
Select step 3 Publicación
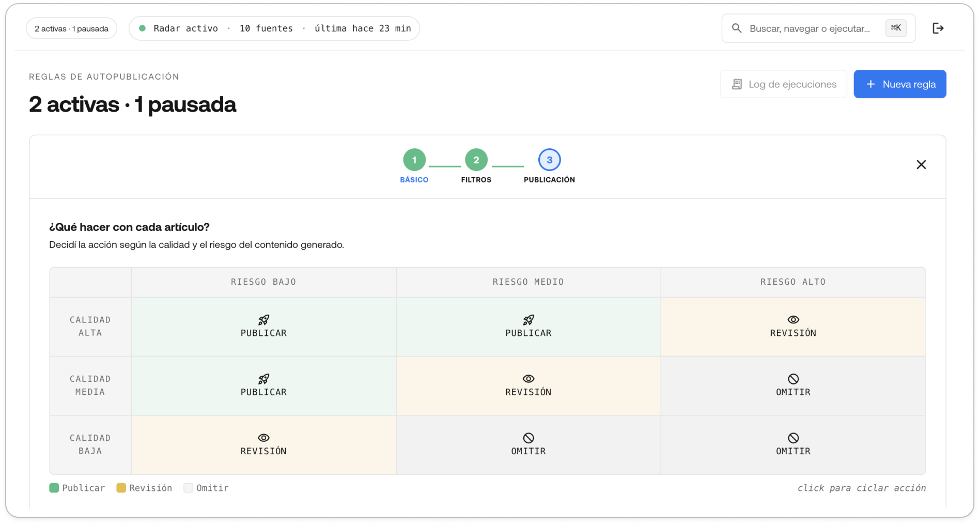(549, 166)
